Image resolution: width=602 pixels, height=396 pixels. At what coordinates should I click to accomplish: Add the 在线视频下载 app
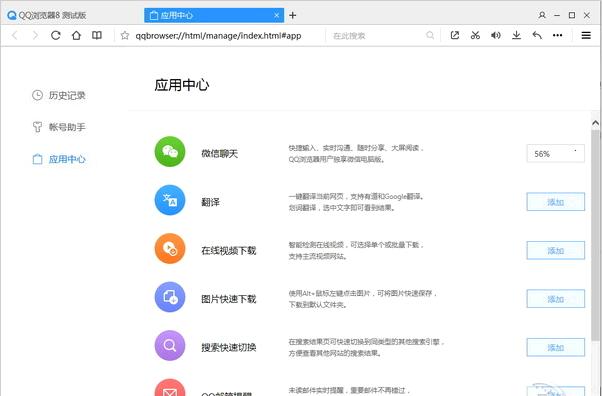556,250
